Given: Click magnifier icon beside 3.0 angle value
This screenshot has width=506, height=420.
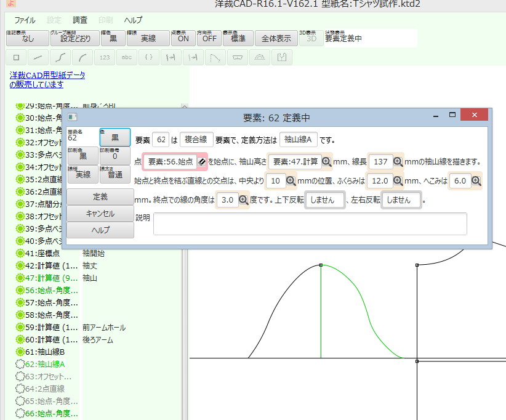Looking at the screenshot, I should 243,200.
